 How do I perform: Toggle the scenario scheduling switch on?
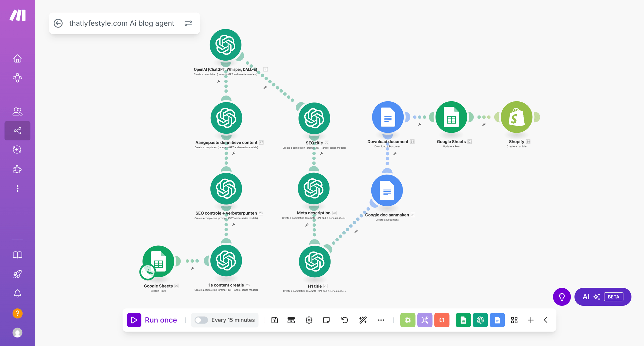click(x=201, y=320)
